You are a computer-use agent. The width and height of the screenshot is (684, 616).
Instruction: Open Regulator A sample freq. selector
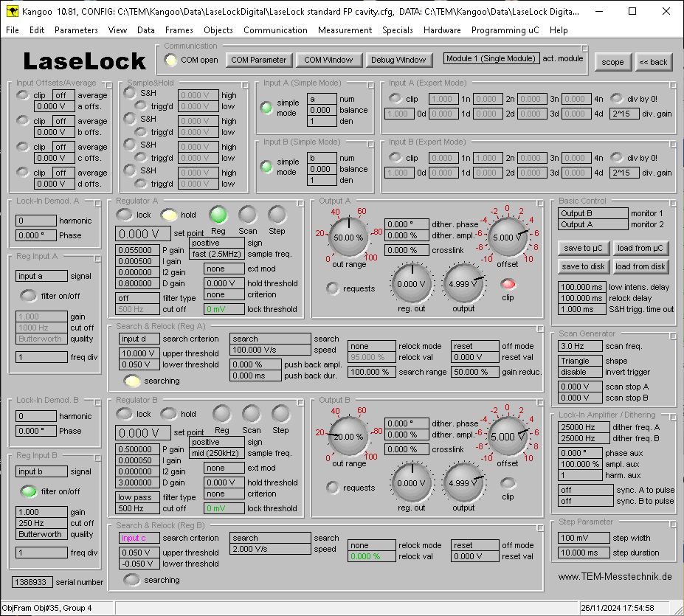(x=217, y=254)
